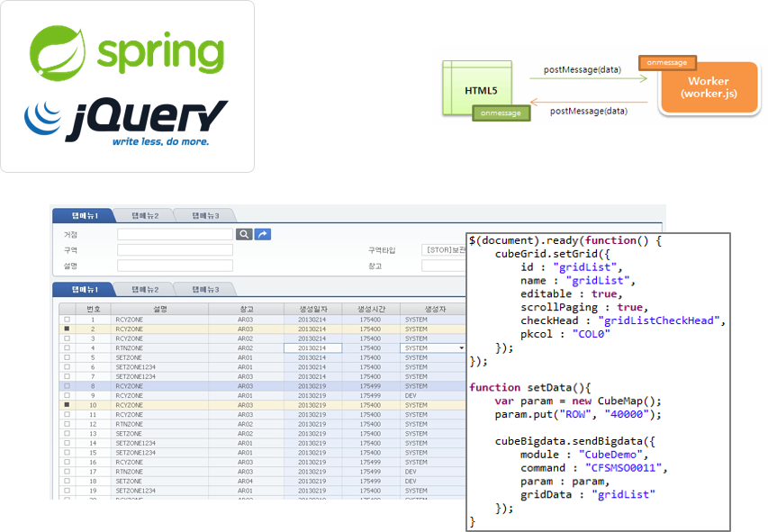The width and height of the screenshot is (768, 532).
Task: Click the magnifier search icon beside 거점 field
Action: tap(244, 234)
